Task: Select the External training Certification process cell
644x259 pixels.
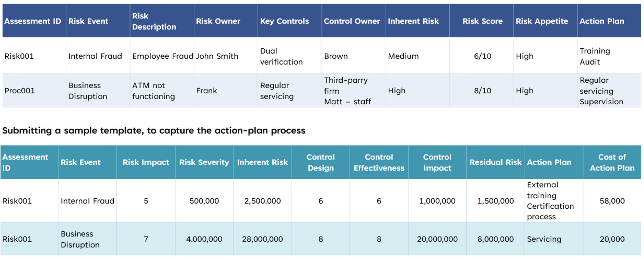Action: click(x=550, y=201)
